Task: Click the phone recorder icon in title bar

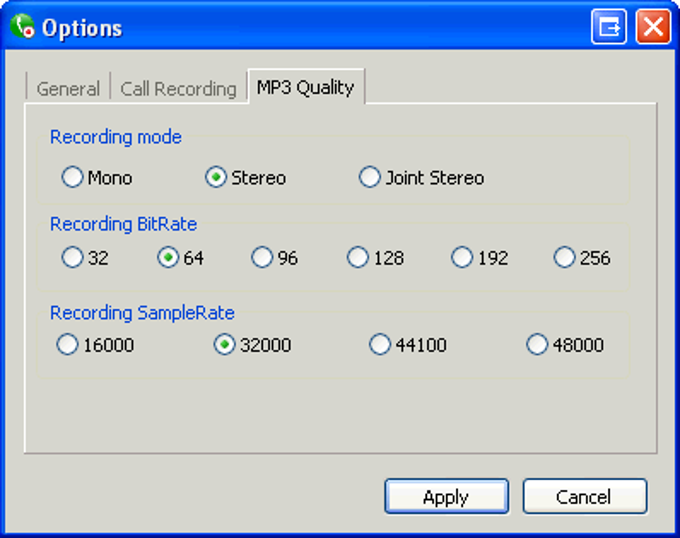Action: tap(22, 26)
